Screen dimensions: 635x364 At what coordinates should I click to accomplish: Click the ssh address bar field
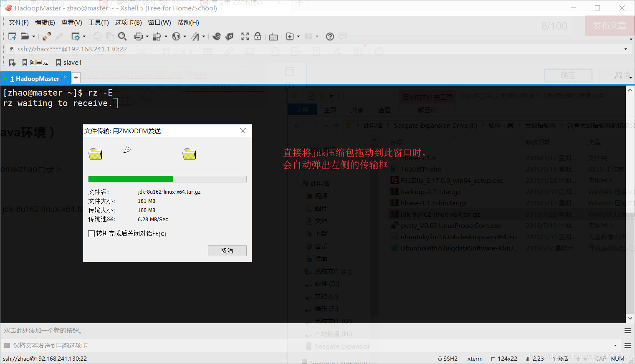[317, 49]
